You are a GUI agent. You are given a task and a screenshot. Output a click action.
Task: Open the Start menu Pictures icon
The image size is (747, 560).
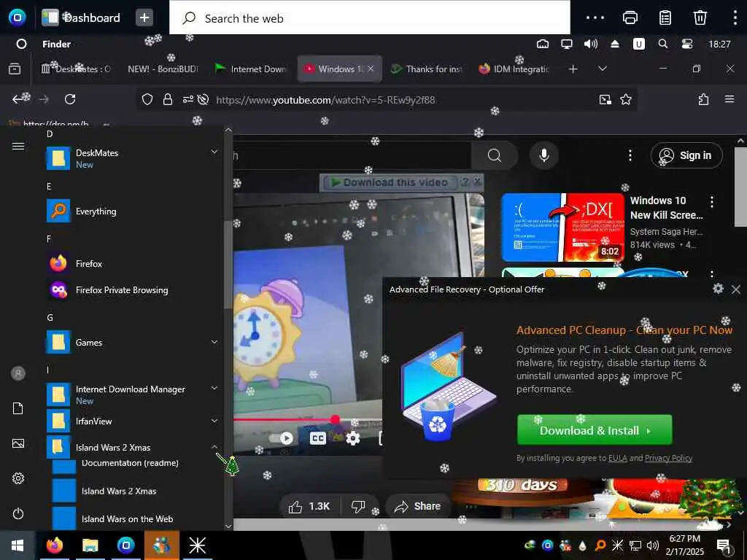[18, 443]
